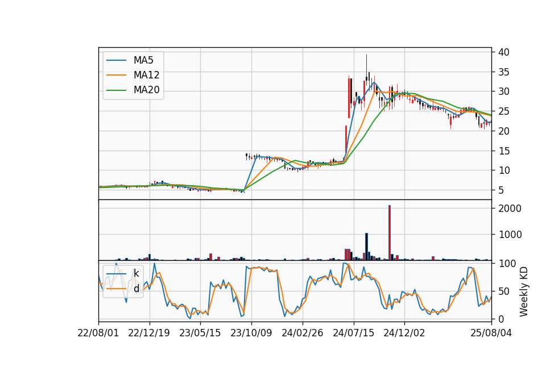Click the volume axis label 2000
The height and width of the screenshot is (392, 546).
point(510,208)
